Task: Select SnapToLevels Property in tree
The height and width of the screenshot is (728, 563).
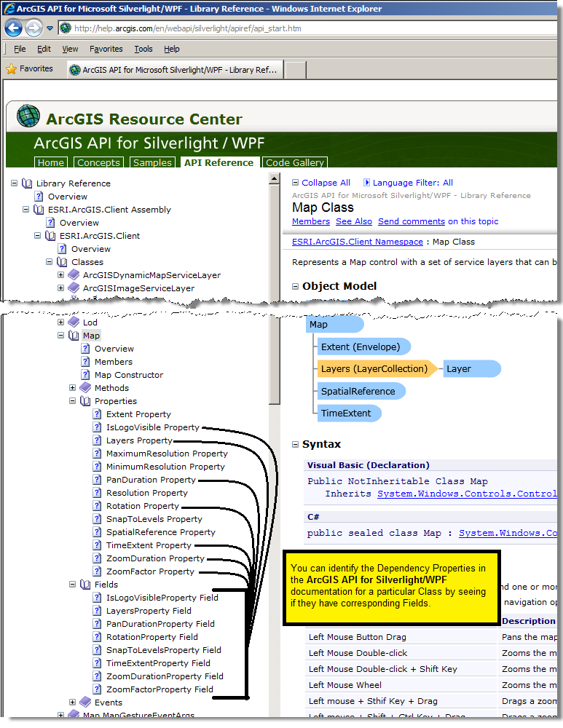Action: click(154, 519)
